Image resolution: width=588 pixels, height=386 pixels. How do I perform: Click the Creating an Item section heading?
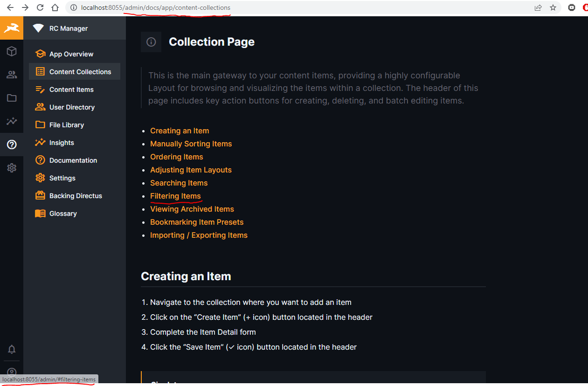(186, 276)
